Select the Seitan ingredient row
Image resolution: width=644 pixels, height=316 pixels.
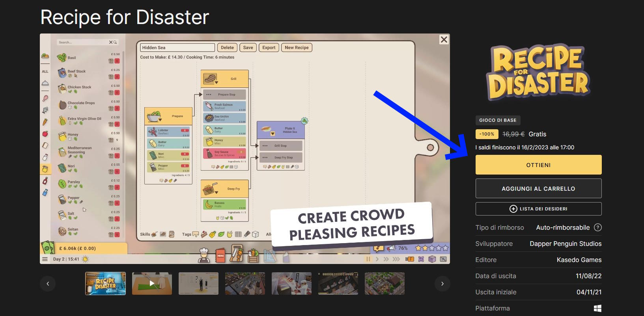point(89,231)
